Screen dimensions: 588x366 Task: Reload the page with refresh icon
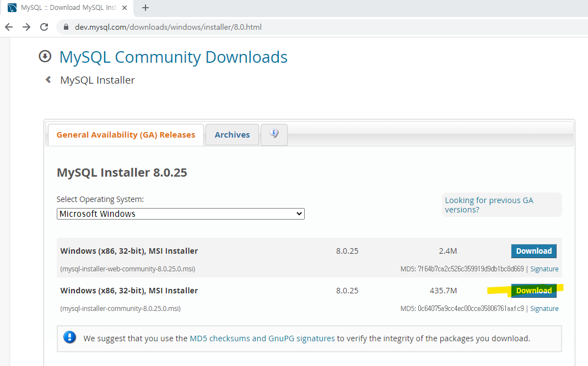click(x=44, y=27)
